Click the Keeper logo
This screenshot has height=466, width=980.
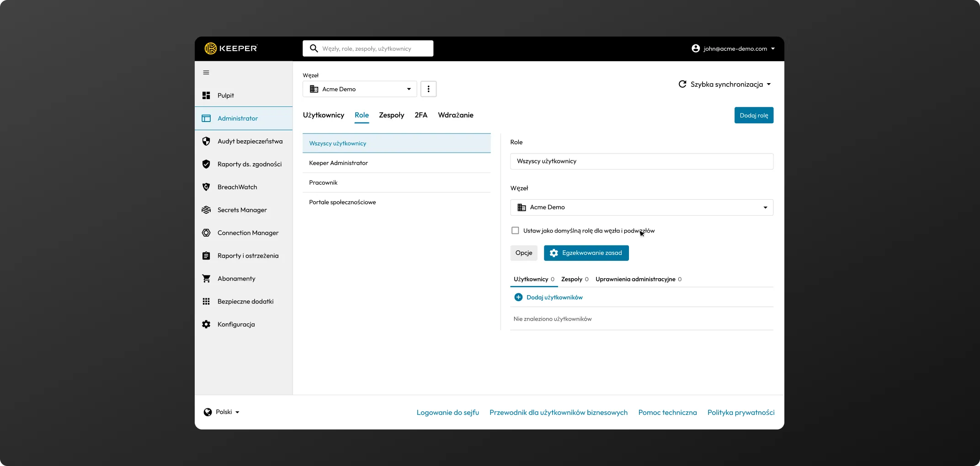coord(231,48)
